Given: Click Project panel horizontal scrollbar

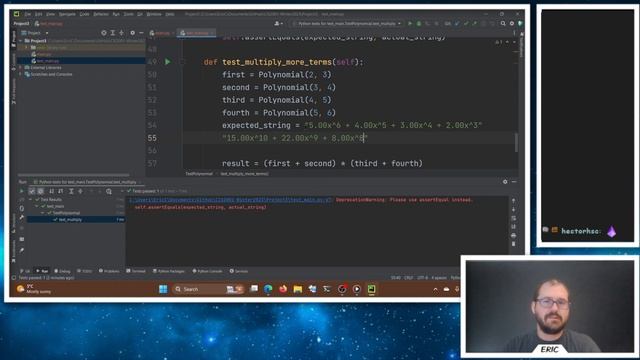Looking at the screenshot, I should tap(73, 176).
